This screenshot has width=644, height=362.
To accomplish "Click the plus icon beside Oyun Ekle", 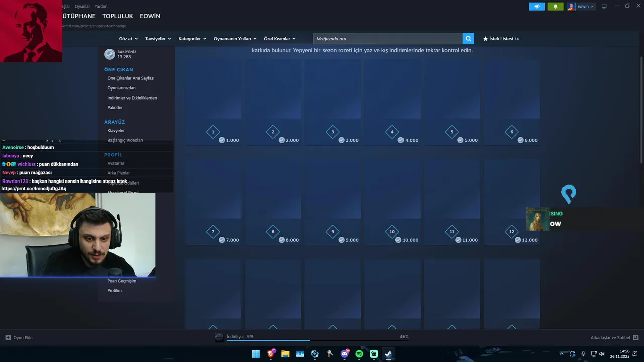I will (8, 337).
